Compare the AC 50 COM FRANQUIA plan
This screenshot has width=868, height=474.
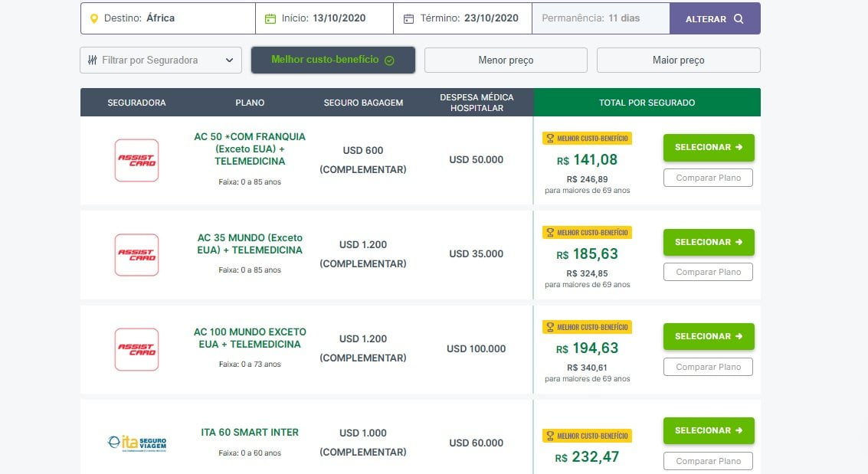coord(708,178)
